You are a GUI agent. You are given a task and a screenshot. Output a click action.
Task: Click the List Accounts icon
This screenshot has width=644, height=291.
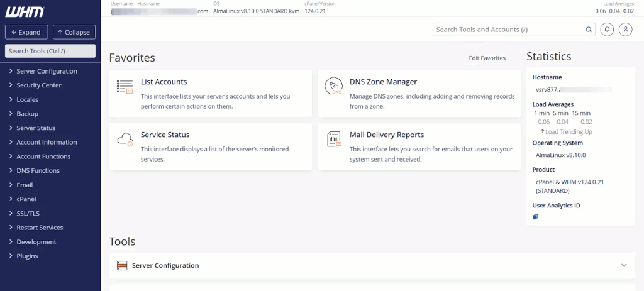pos(125,87)
